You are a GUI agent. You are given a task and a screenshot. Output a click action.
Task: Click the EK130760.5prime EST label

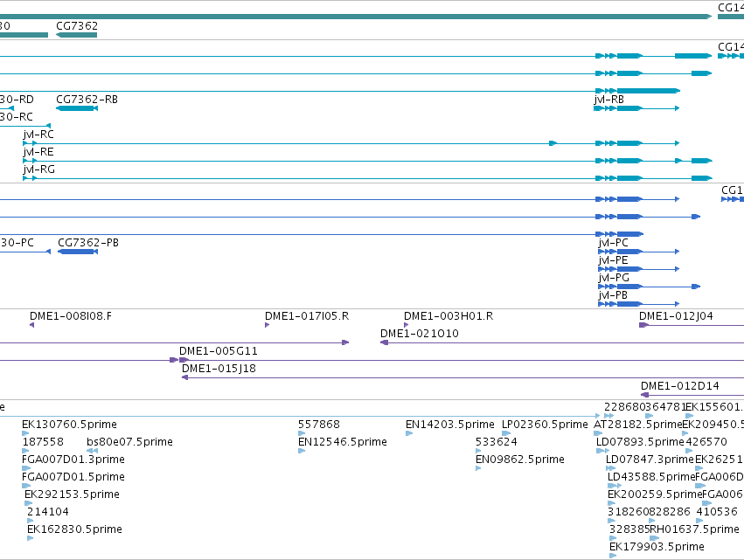(x=69, y=425)
